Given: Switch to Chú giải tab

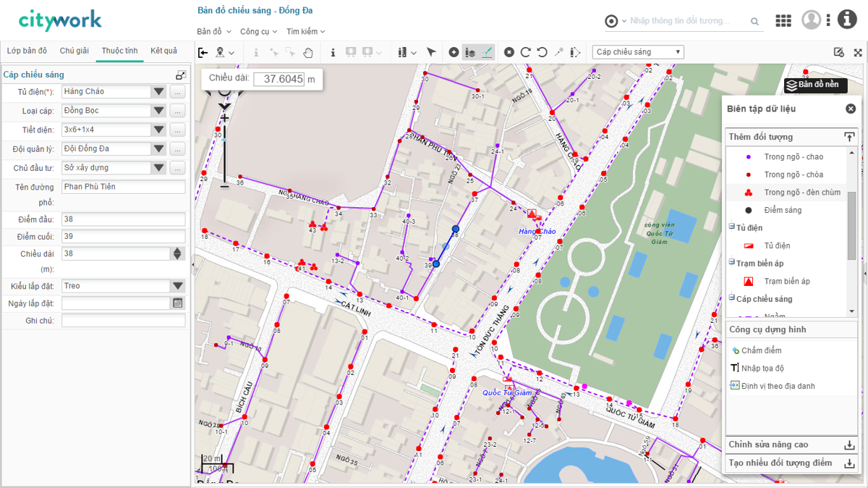Looking at the screenshot, I should pos(74,51).
